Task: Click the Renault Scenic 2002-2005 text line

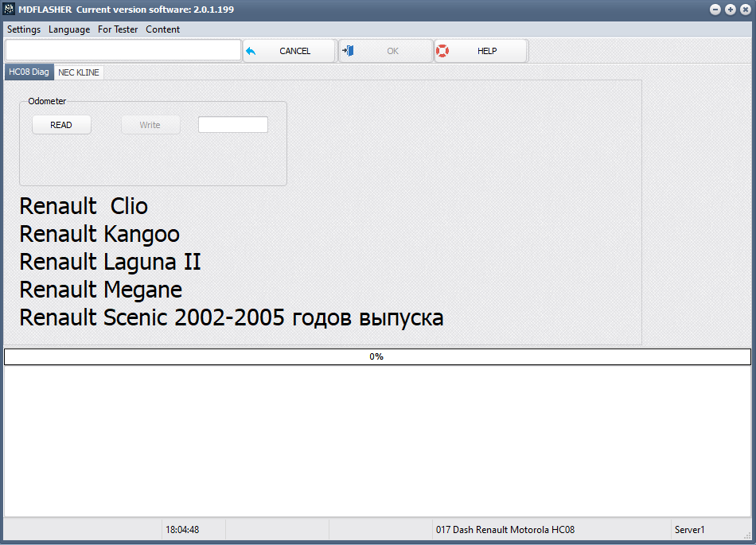Action: (232, 318)
